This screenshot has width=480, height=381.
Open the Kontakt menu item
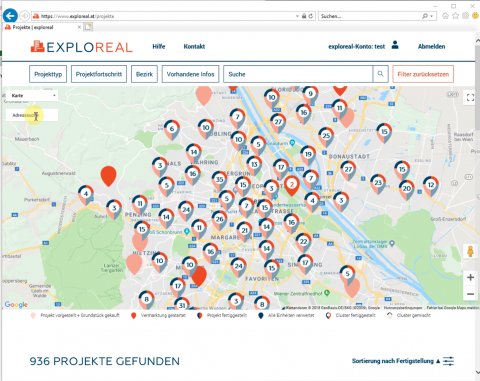point(194,46)
